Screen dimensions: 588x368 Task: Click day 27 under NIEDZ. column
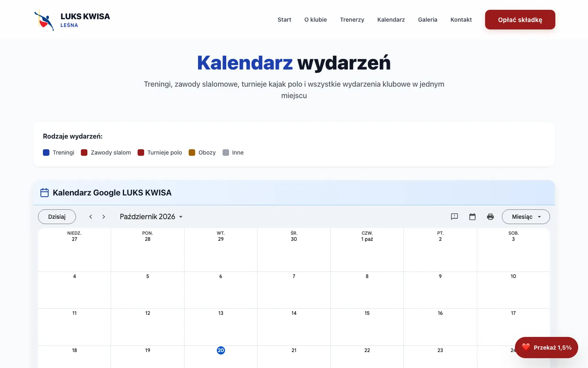pos(74,239)
